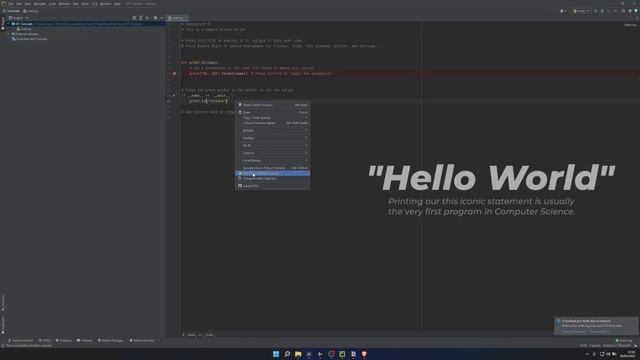The height and width of the screenshot is (360, 640).
Task: Click the Python interpreter entry in the status bar
Action: coord(617,346)
